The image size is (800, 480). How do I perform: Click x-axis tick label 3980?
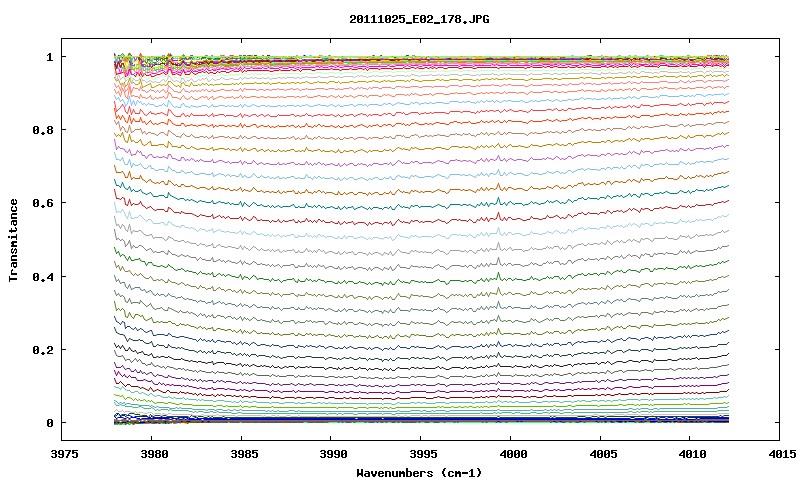pos(155,454)
